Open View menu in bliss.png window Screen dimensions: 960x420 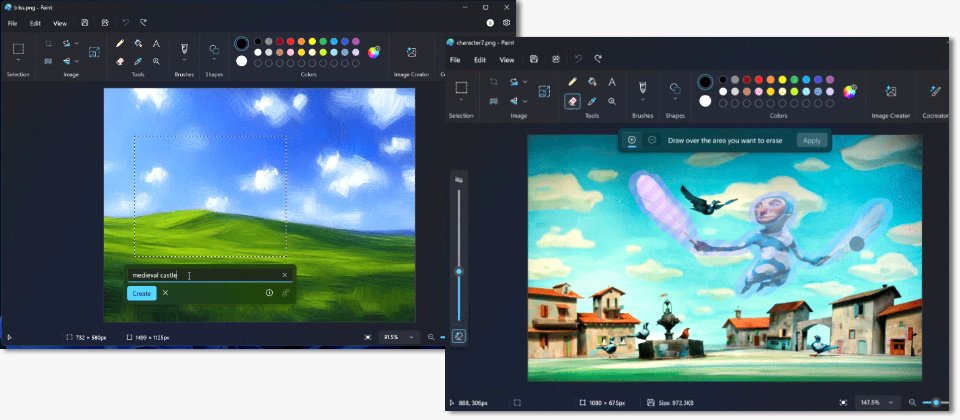point(60,23)
